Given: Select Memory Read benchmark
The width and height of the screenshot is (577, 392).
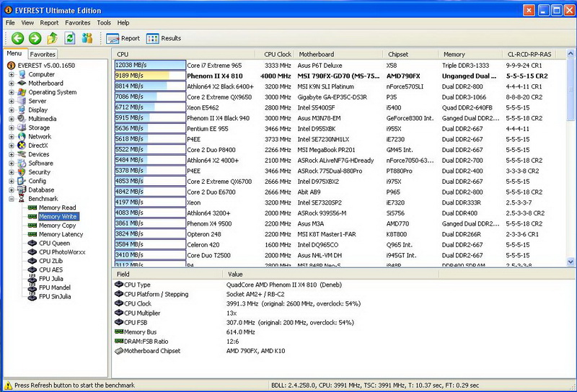Looking at the screenshot, I should click(x=58, y=208).
